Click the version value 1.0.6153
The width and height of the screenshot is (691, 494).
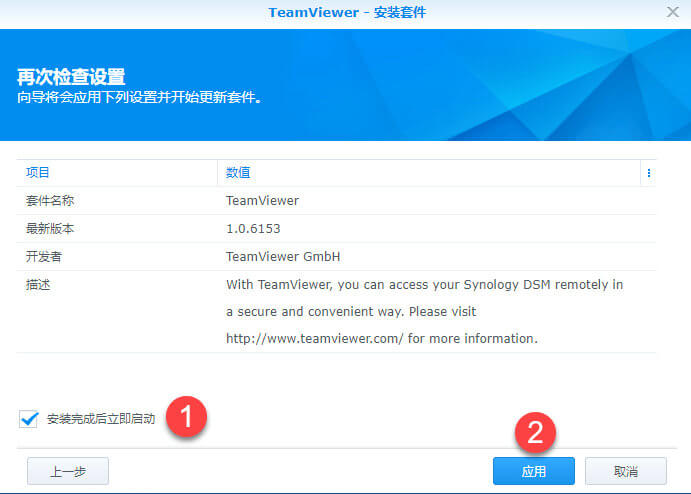point(253,228)
